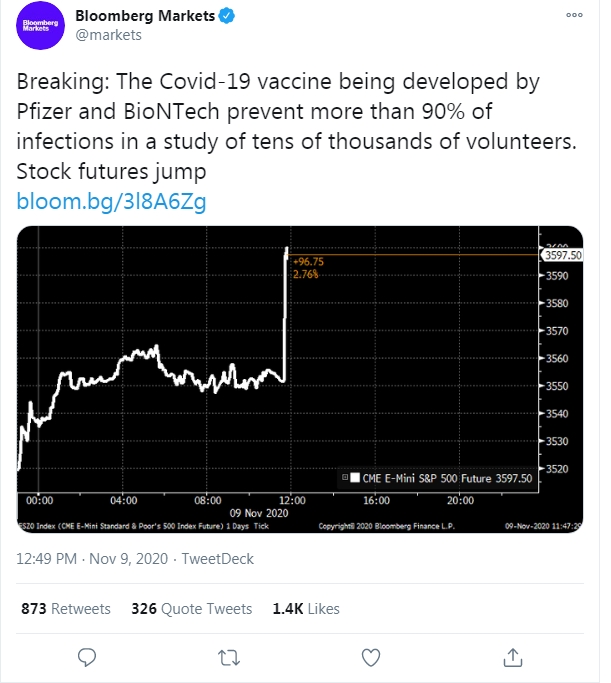Click the blue verified badge
Image resolution: width=611 pixels, height=683 pixels.
click(x=226, y=16)
